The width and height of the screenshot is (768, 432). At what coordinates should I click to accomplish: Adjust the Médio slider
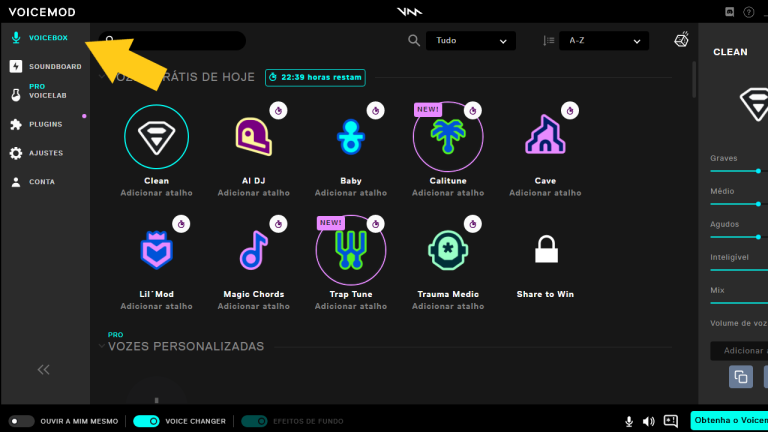tap(739, 204)
